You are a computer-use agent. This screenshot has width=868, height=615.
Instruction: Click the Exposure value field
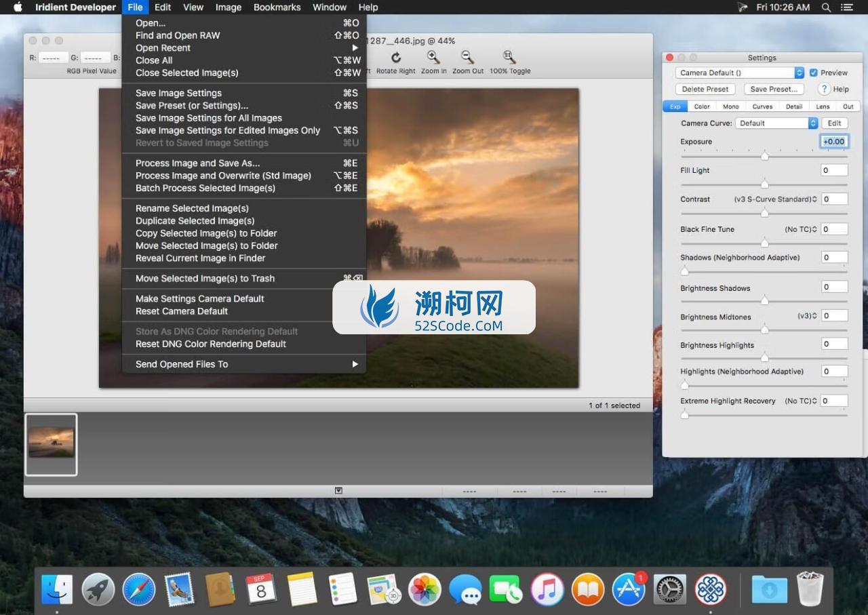(834, 142)
